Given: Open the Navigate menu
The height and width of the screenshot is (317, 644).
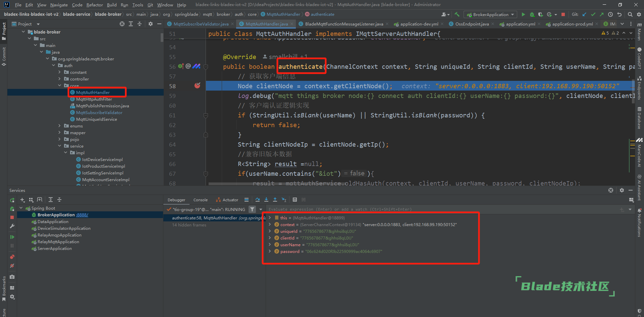Looking at the screenshot, I should click(x=59, y=5).
